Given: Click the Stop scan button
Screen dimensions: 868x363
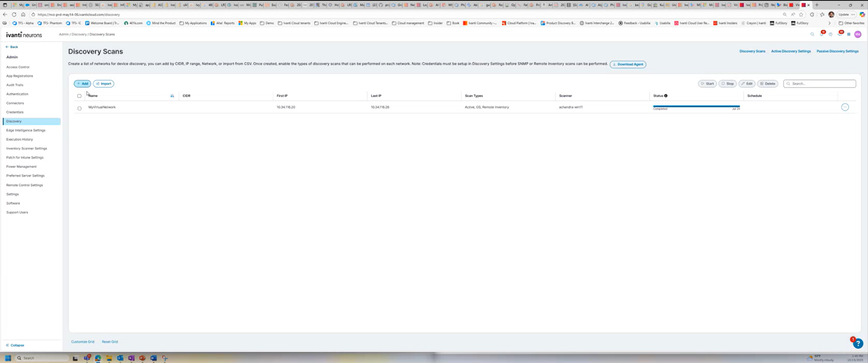Looking at the screenshot, I should click(727, 84).
